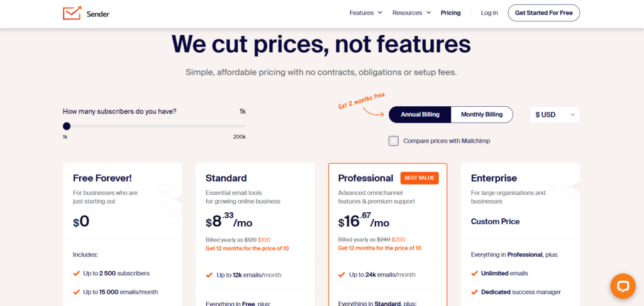Click the checkmark icon beside Dedicated success manager
The width and height of the screenshot is (644, 306).
click(x=474, y=292)
